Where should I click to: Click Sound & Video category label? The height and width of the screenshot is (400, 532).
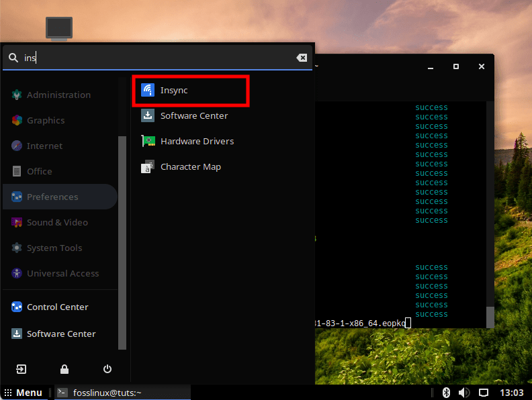(57, 222)
